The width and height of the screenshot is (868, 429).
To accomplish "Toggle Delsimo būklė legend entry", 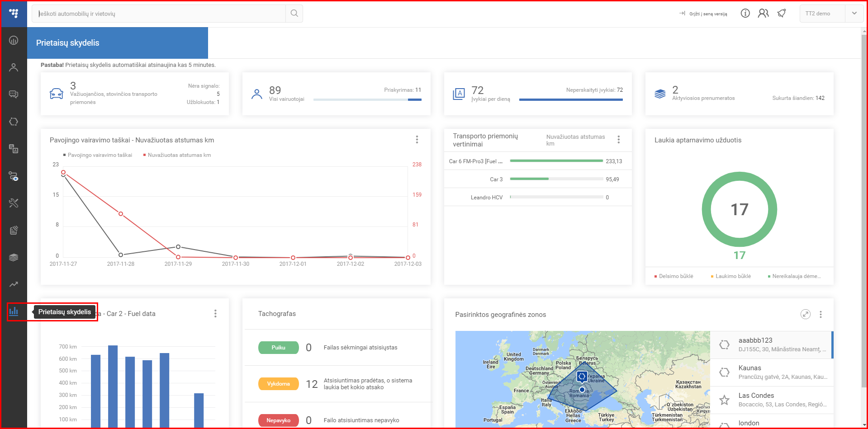I will point(674,276).
